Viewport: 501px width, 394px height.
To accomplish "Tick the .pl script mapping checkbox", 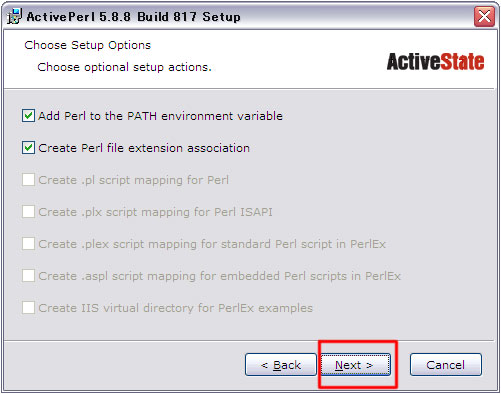I will [x=28, y=180].
